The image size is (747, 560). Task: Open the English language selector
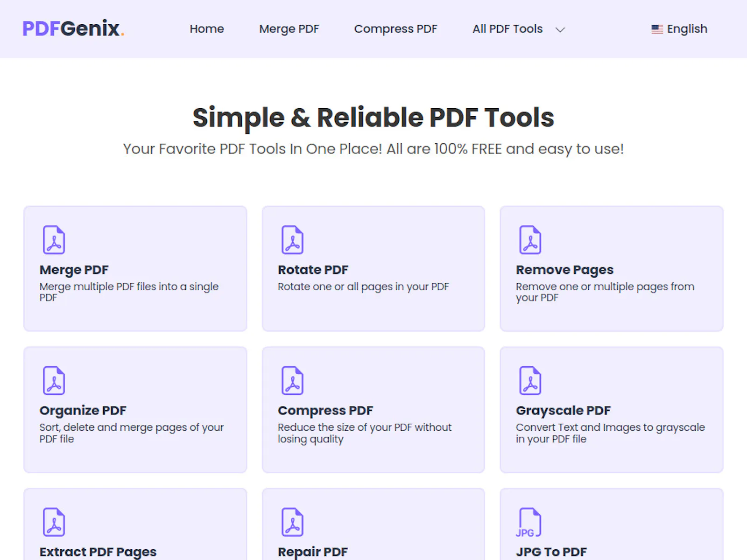[x=679, y=29]
